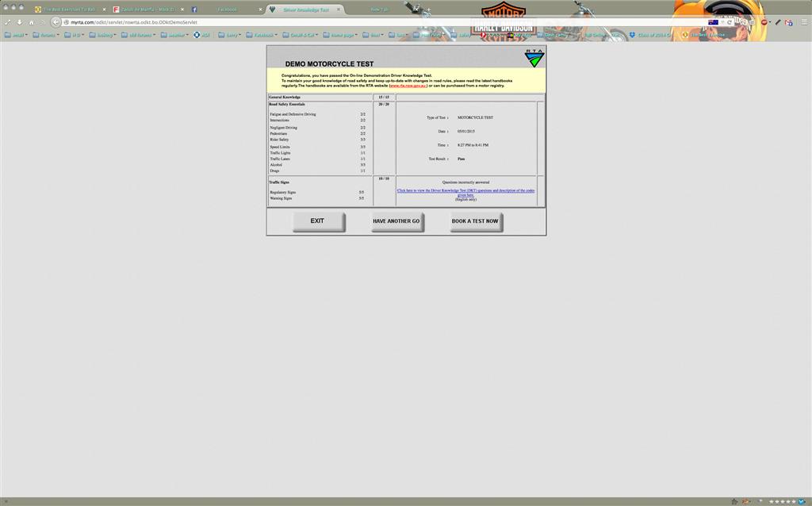
Task: Open the ASX bookmark
Action: click(201, 35)
